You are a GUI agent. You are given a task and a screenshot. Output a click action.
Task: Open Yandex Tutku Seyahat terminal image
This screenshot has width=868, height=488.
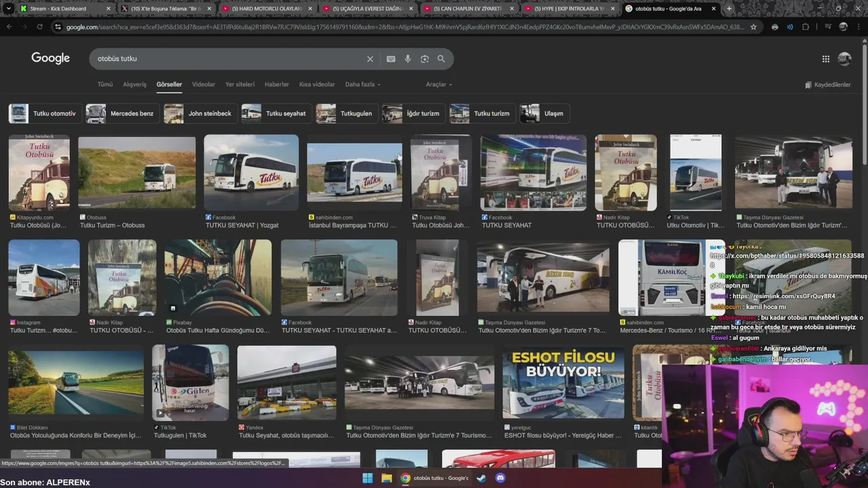tap(287, 383)
